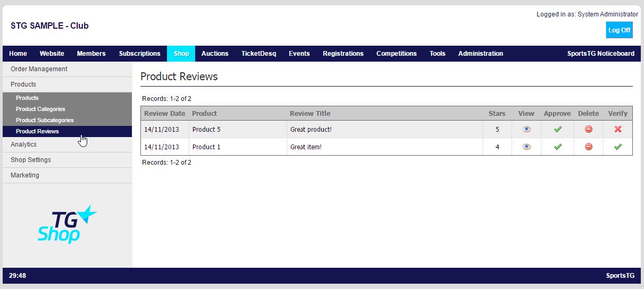Viewport: 644px width, 289px height.
Task: Expand the Marketing sidebar section
Action: coord(68,175)
